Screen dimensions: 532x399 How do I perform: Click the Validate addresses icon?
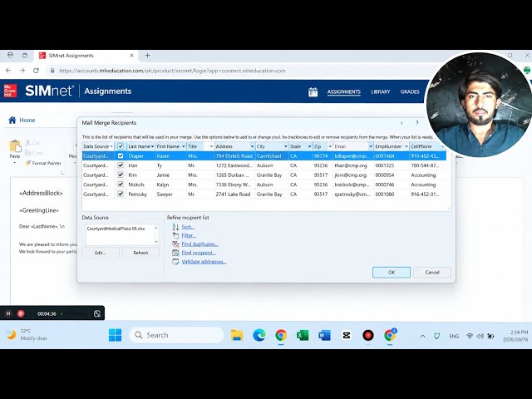175,262
